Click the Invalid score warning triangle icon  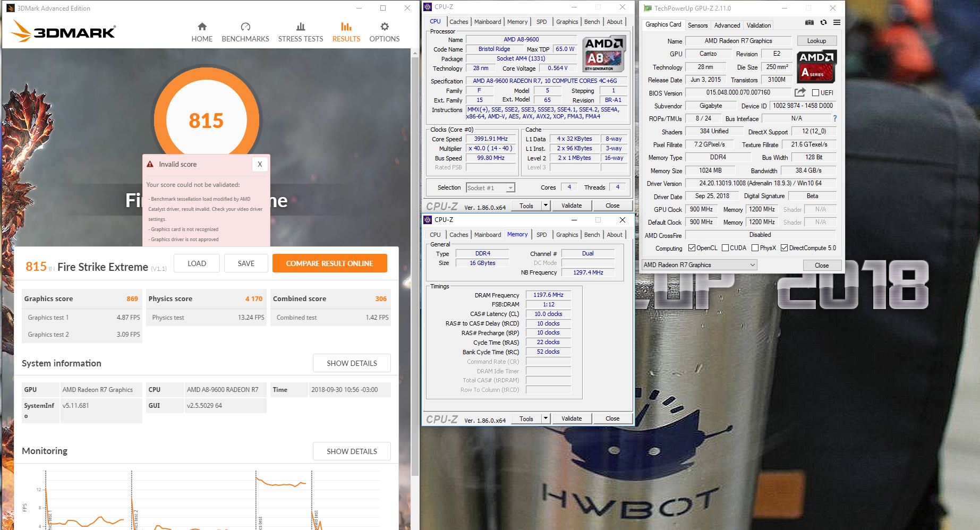150,164
